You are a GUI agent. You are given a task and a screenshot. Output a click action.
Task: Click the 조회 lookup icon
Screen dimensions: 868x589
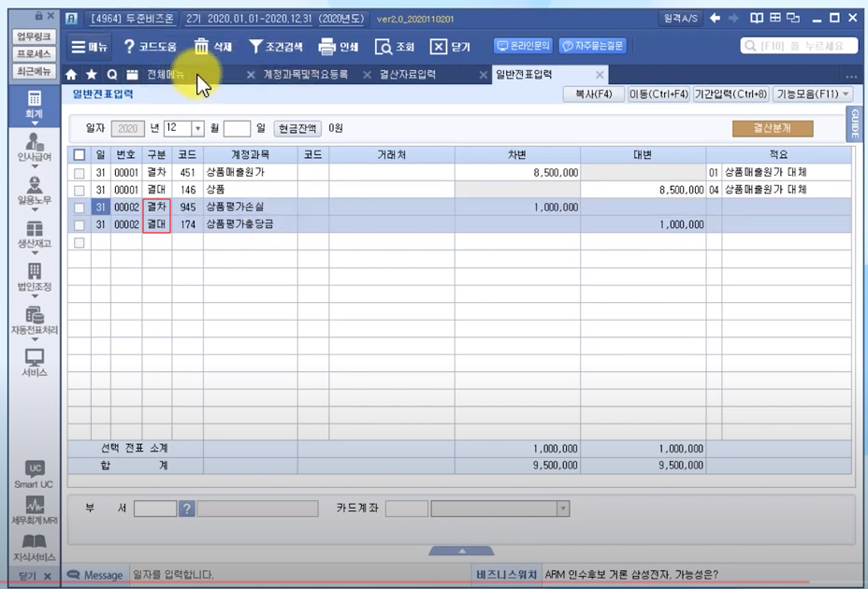383,47
